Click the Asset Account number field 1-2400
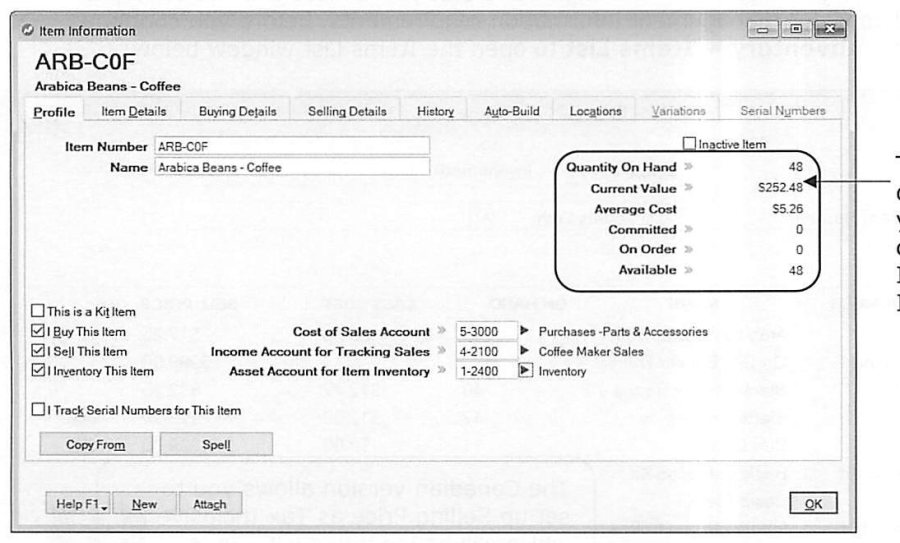This screenshot has height=543, width=900. [486, 371]
